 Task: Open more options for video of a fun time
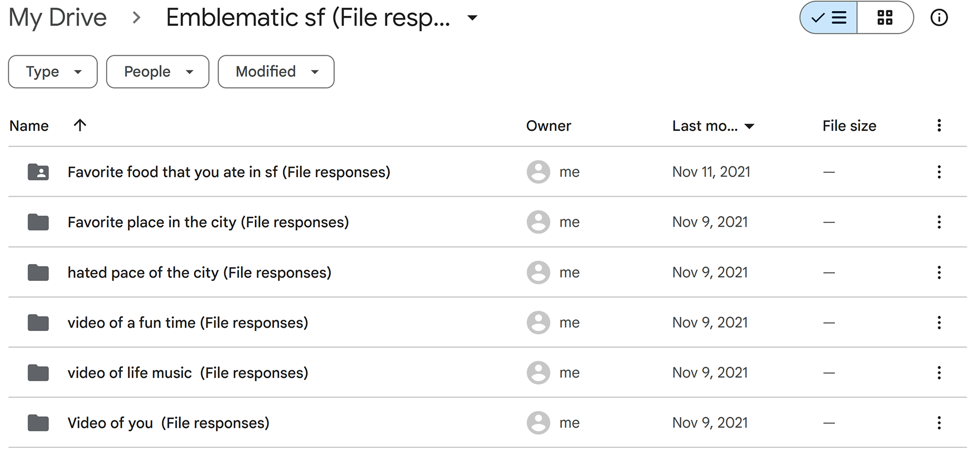[x=939, y=322]
